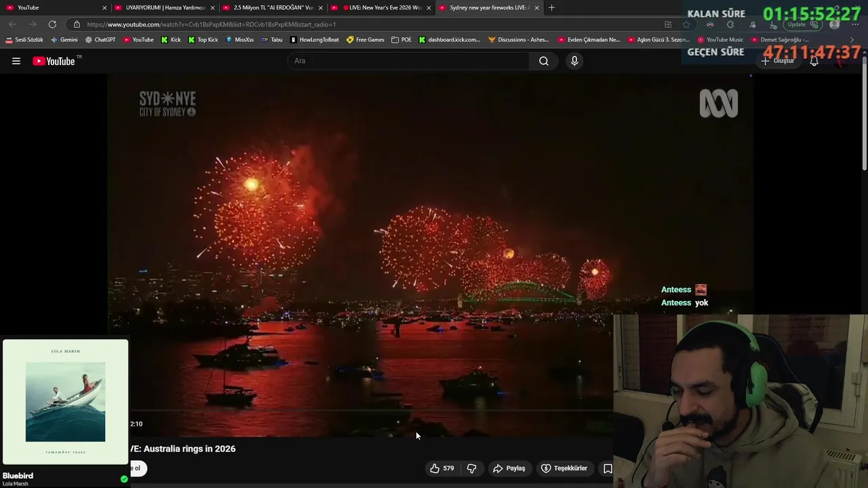This screenshot has width=868, height=488.
Task: Expand the bookmarks overflow chevron
Action: [852, 40]
